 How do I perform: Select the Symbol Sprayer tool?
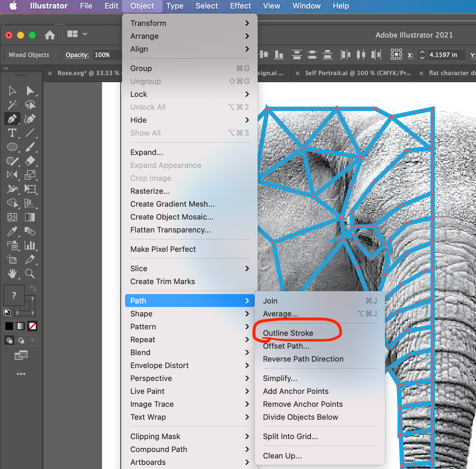click(12, 245)
